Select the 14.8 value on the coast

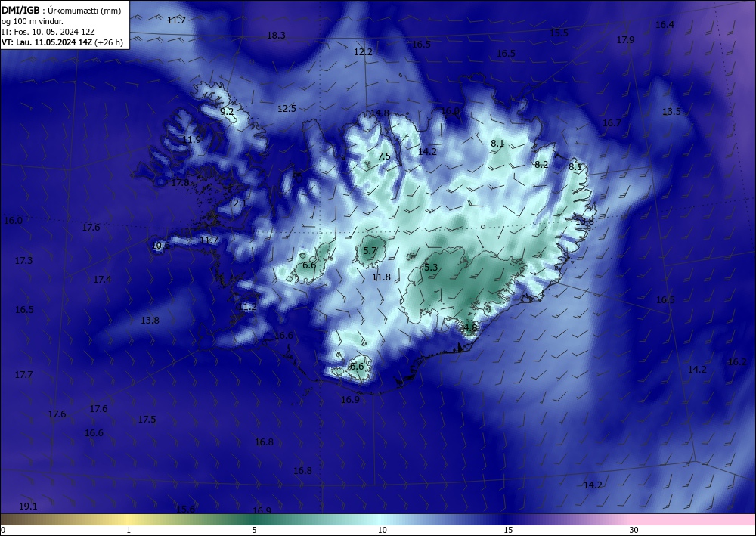pyautogui.click(x=380, y=113)
